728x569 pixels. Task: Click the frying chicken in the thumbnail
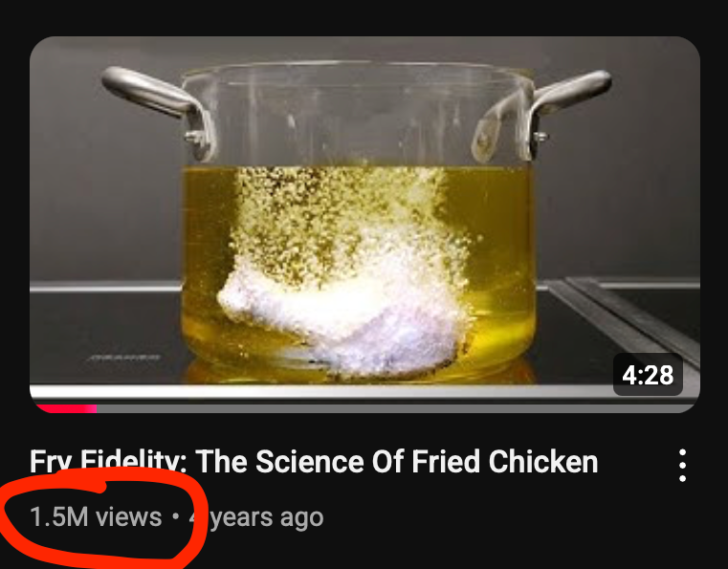click(x=342, y=317)
